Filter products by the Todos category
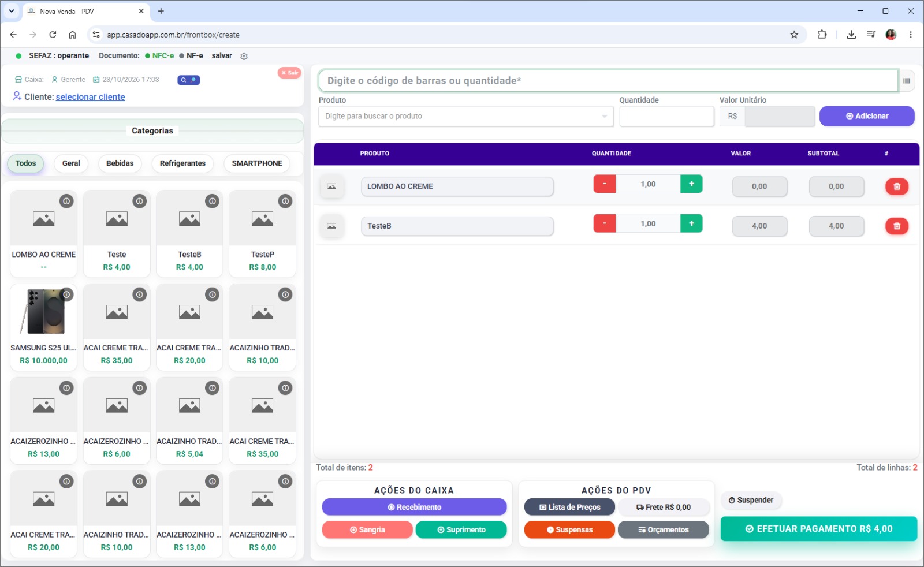924x567 pixels. point(25,163)
